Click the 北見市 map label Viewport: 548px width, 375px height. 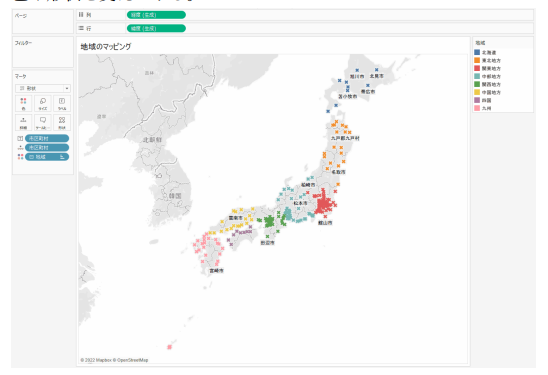pos(376,76)
